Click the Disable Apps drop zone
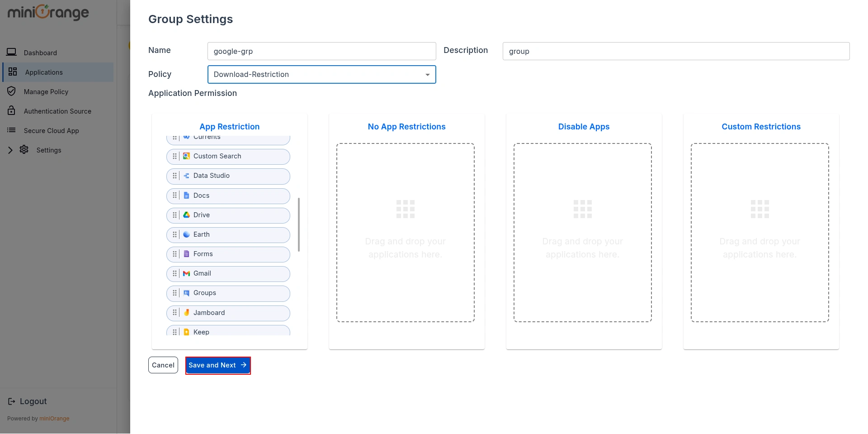The height and width of the screenshot is (434, 868). pos(583,233)
